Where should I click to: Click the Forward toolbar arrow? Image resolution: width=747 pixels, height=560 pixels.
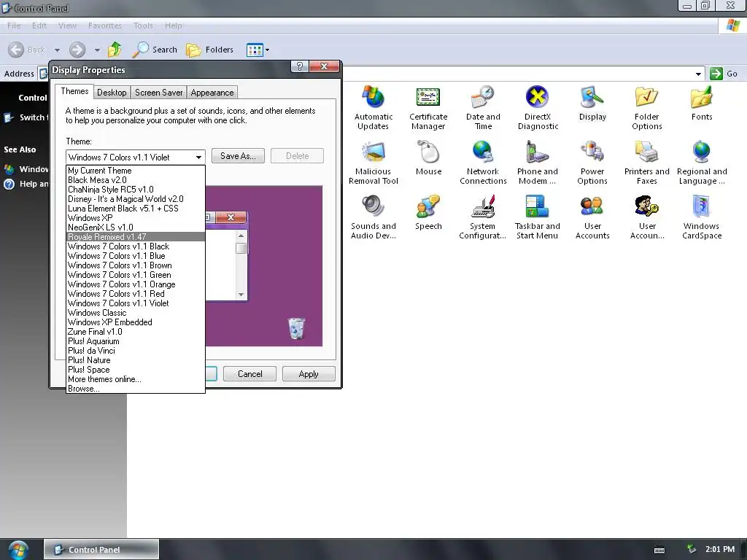click(77, 50)
